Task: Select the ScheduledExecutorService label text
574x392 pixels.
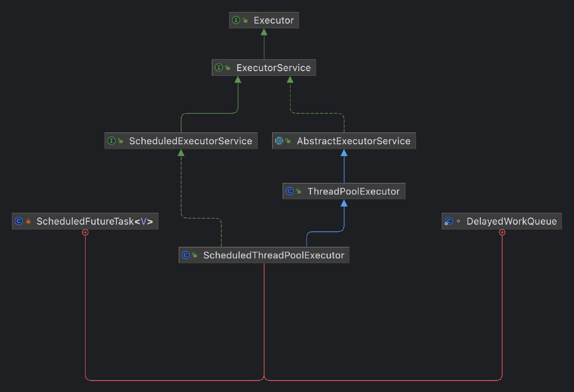Action: tap(190, 141)
